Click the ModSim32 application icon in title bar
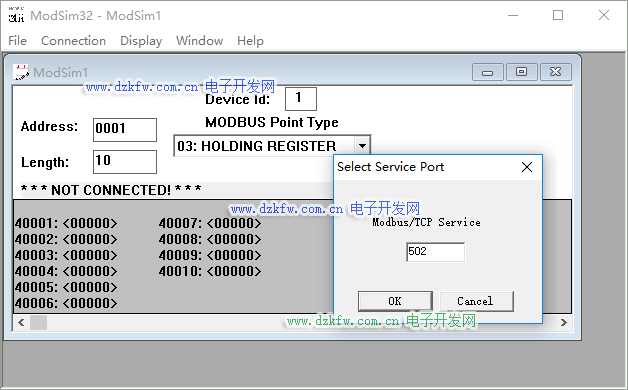This screenshot has height=390, width=628. (x=16, y=15)
